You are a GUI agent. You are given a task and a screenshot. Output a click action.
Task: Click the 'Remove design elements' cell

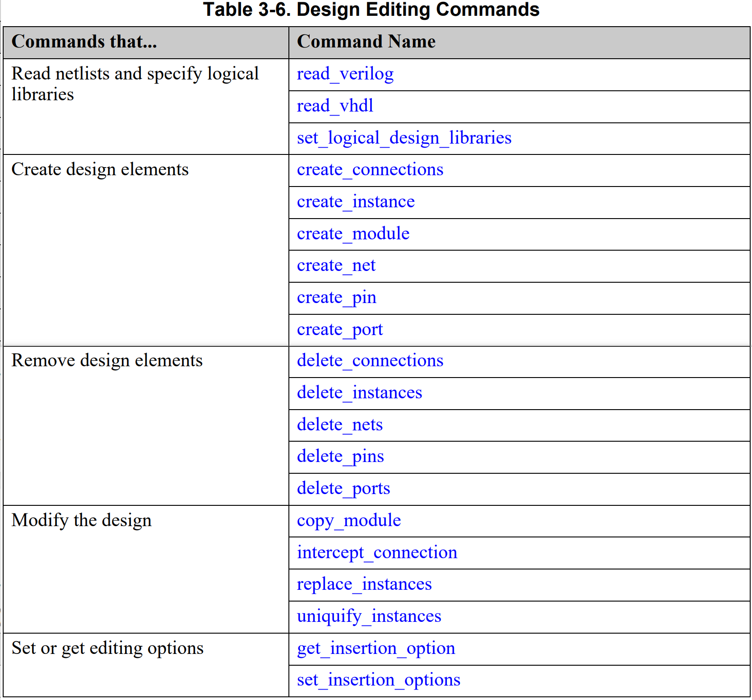point(146,426)
